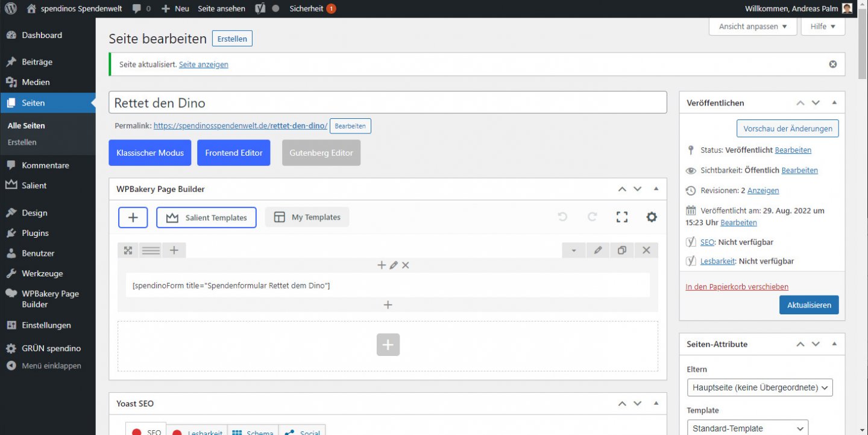Open the comments bubble in admin bar
Image resolution: width=868 pixels, height=435 pixels.
[141, 8]
